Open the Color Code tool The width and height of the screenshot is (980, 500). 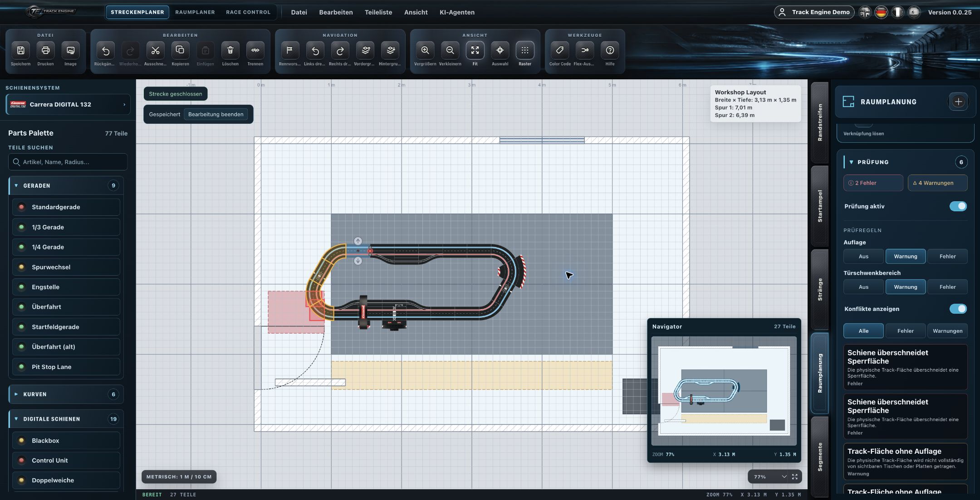560,50
